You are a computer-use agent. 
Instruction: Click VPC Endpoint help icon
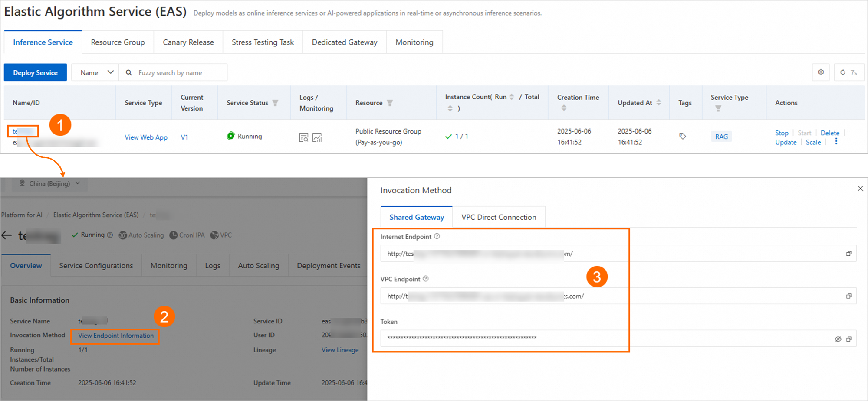click(x=426, y=279)
